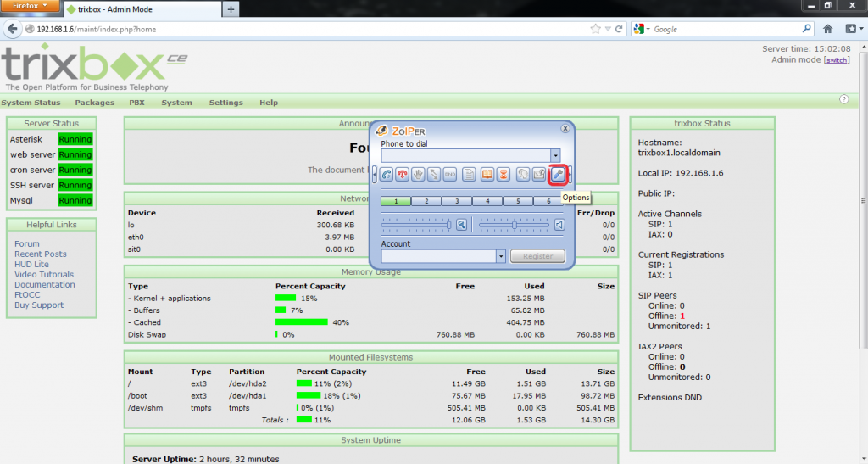The image size is (868, 464).
Task: Open the call history page icon in Zoiper
Action: [x=469, y=175]
